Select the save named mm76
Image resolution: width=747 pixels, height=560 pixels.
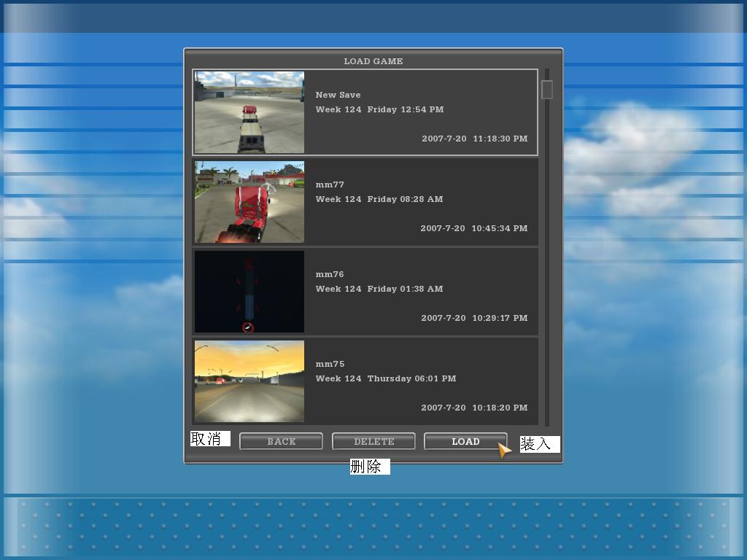tap(330, 274)
